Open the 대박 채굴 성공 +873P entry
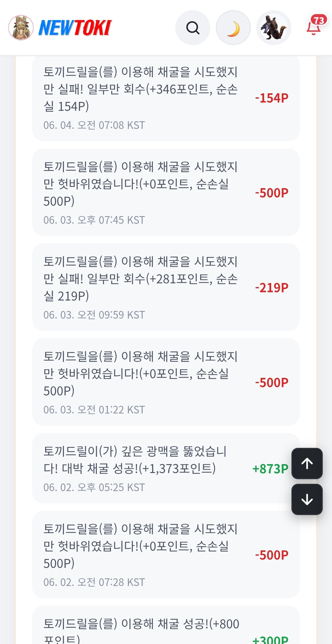This screenshot has height=644, width=332. (x=166, y=468)
